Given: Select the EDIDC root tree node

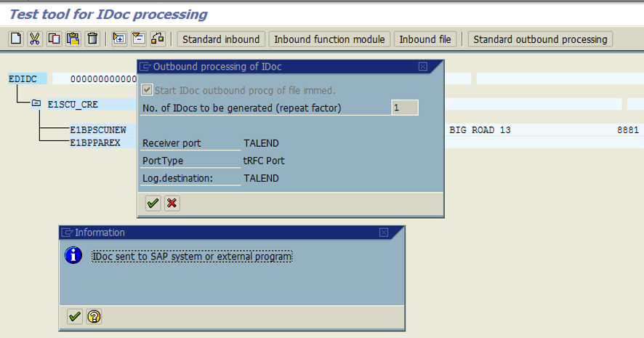Looking at the screenshot, I should tap(23, 79).
